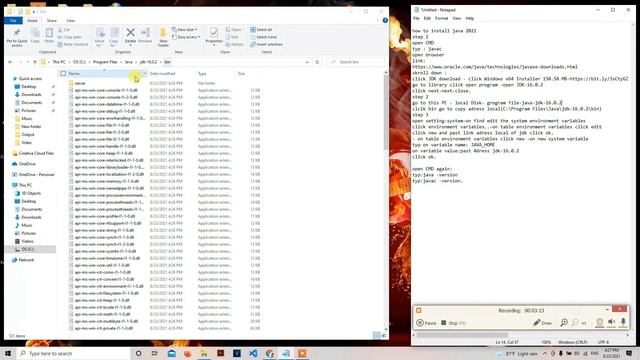Toggle speaker audio in the recorder bar
The height and width of the screenshot is (360, 640).
(611, 322)
